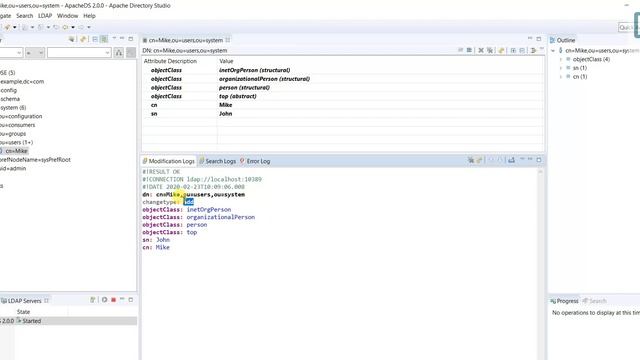Select the Started server row in LDAP Servers

(x=68, y=321)
